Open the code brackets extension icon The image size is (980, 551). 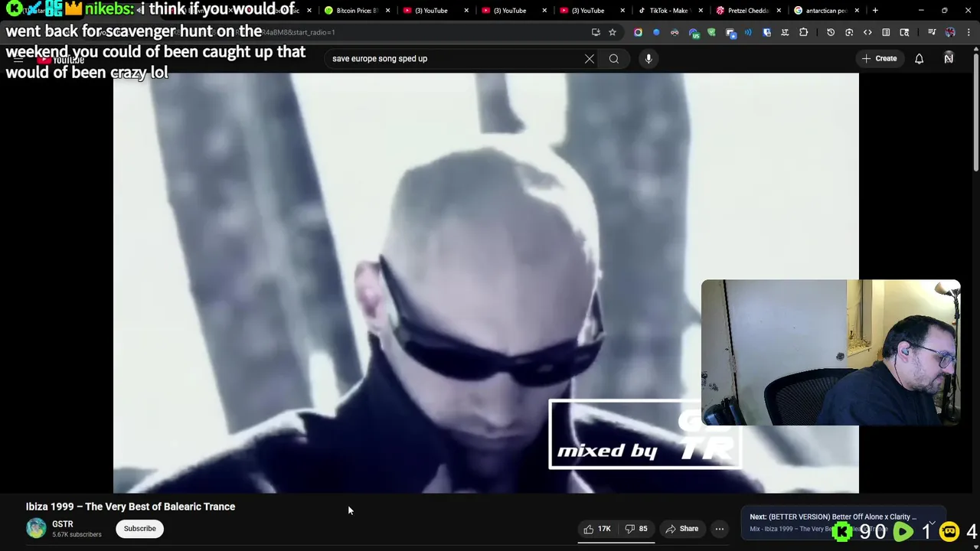coord(867,32)
